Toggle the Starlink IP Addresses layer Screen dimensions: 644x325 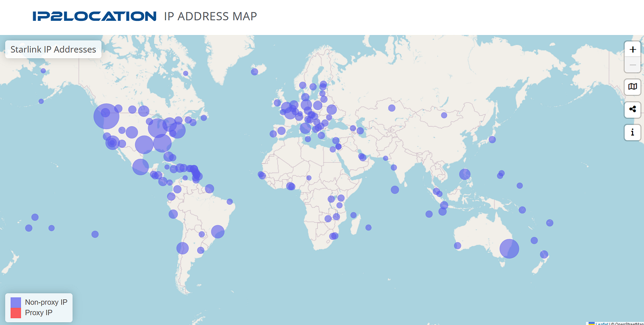click(x=53, y=49)
